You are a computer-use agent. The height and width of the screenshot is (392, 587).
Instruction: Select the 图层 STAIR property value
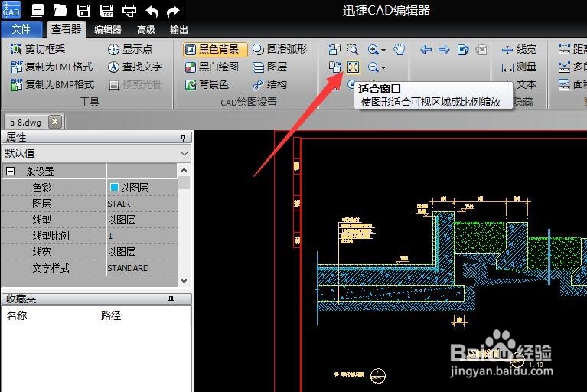[x=142, y=204]
